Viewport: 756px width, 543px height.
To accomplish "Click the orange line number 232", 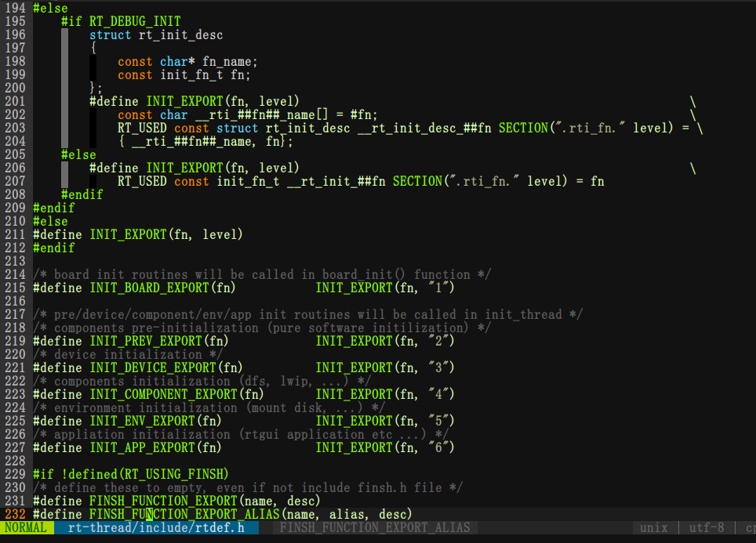I will (x=15, y=514).
